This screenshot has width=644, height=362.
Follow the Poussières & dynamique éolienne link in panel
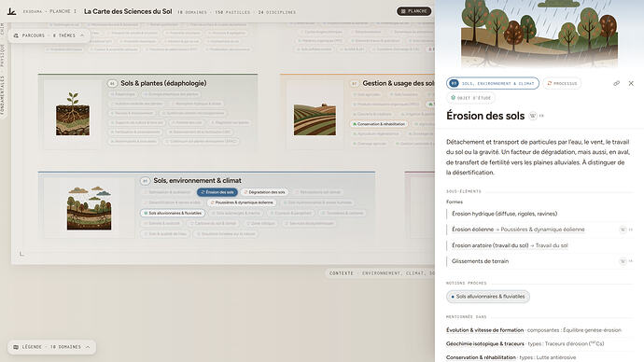pos(542,230)
